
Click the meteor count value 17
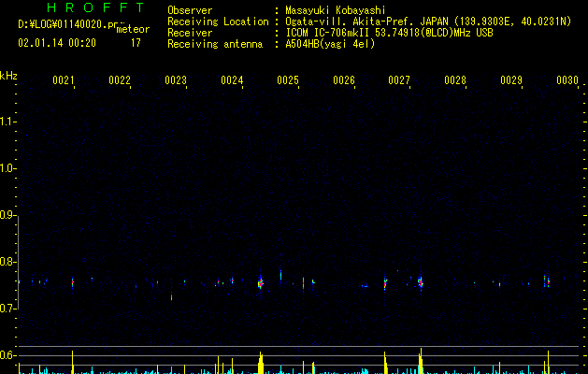[x=136, y=43]
